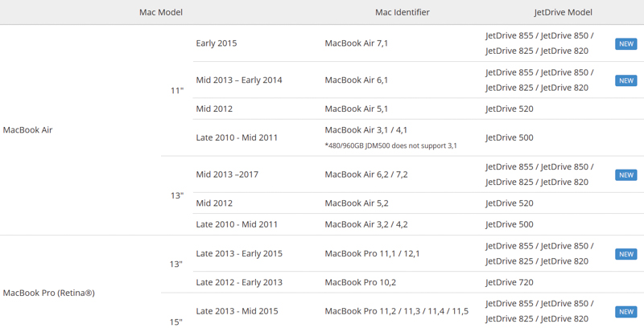Click the 480/960GB JDM500 footnote text
The image size is (644, 328).
pyautogui.click(x=390, y=146)
